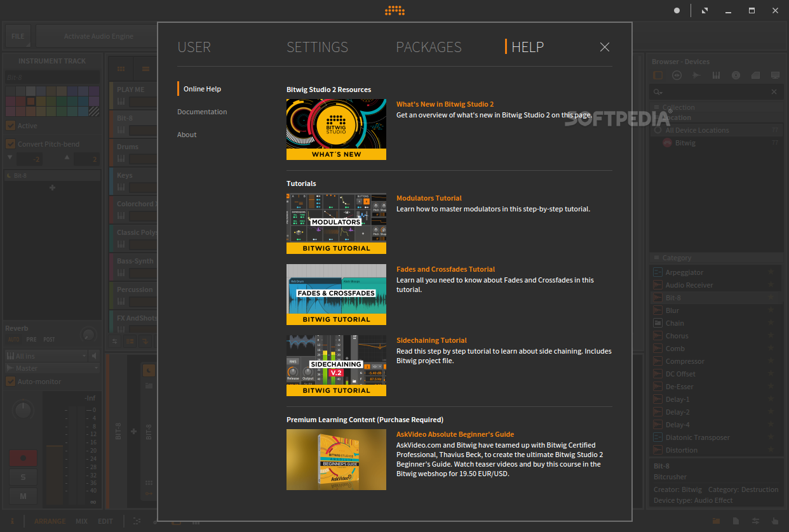Click the mixer icon on the Keys track
789x532 pixels.
(x=121, y=188)
